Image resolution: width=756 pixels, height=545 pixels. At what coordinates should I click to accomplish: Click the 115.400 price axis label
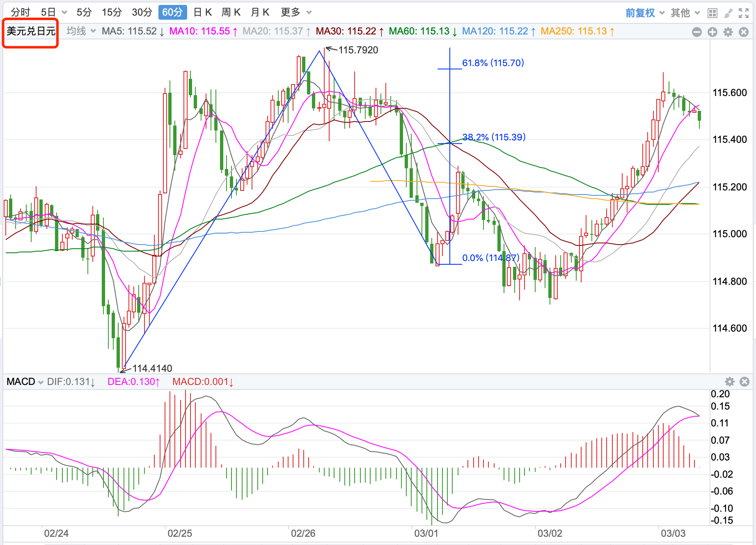[730, 140]
